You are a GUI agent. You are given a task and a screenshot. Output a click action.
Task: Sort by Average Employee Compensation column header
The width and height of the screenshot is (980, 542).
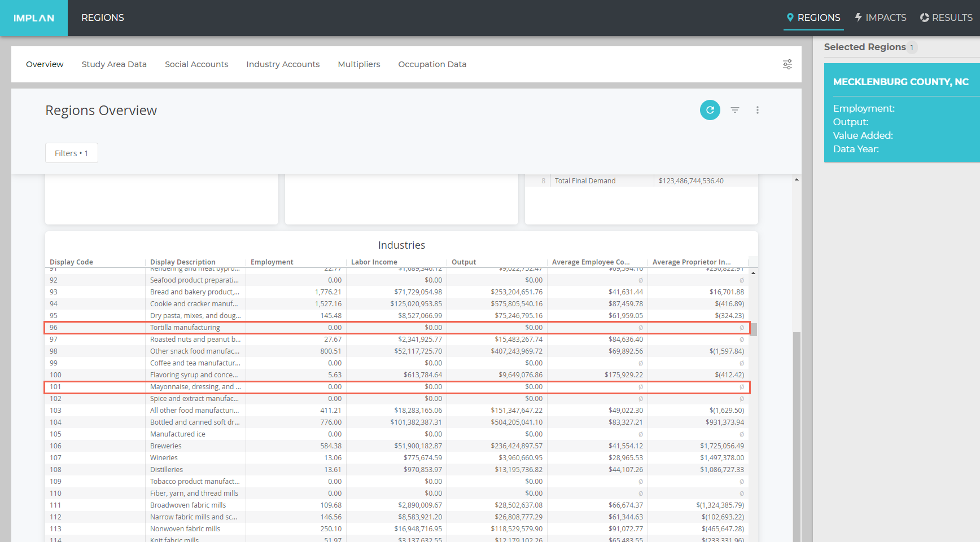click(x=591, y=262)
